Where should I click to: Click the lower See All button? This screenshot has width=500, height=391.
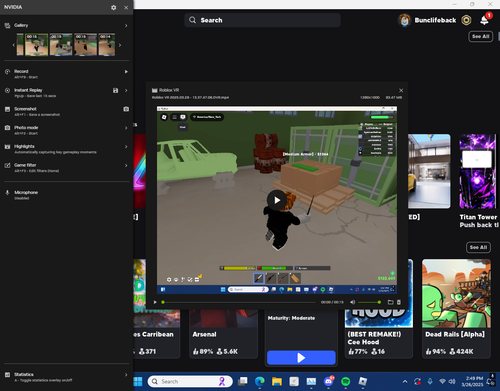(478, 247)
